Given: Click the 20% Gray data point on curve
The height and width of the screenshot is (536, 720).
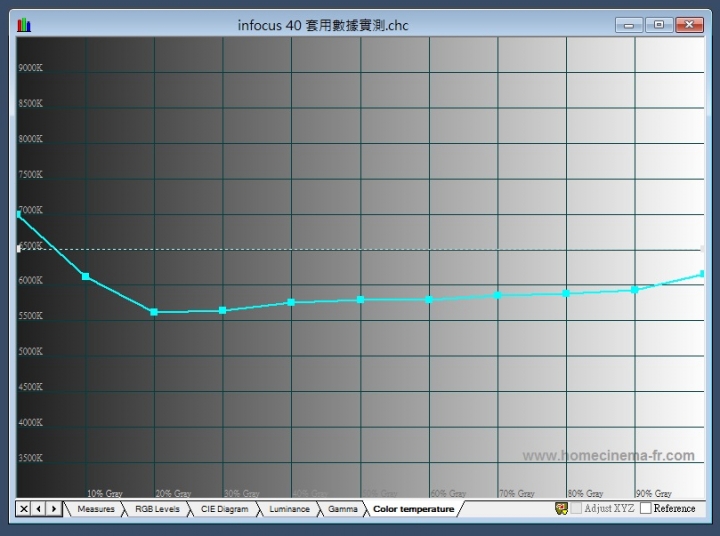Looking at the screenshot, I should tap(154, 312).
